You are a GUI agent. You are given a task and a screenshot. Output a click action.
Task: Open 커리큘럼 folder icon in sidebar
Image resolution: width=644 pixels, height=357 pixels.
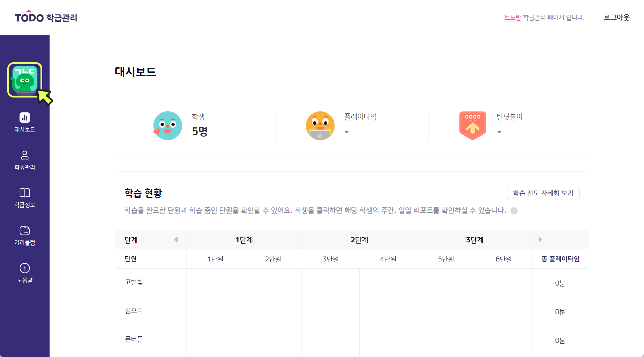[x=25, y=230]
